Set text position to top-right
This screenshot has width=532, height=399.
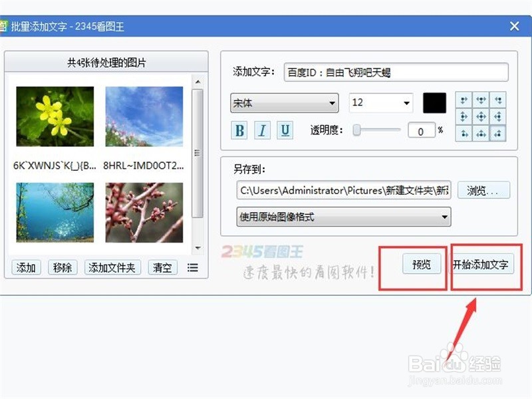497,100
